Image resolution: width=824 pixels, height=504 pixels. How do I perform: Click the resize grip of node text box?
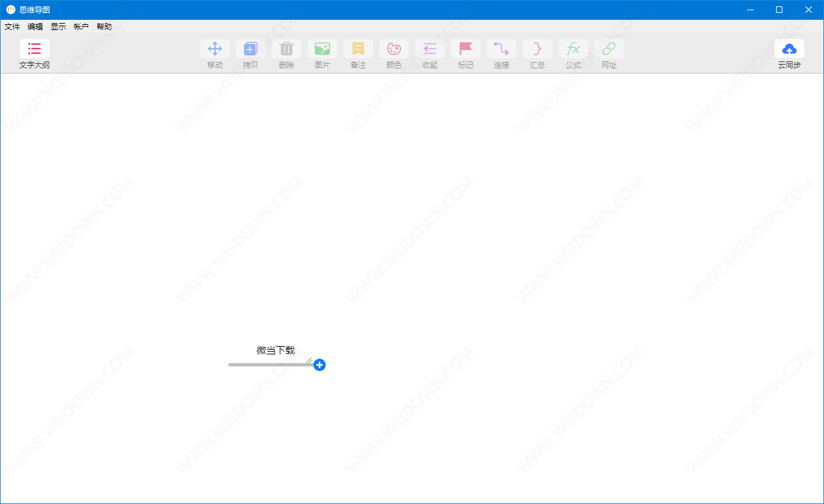tap(309, 359)
